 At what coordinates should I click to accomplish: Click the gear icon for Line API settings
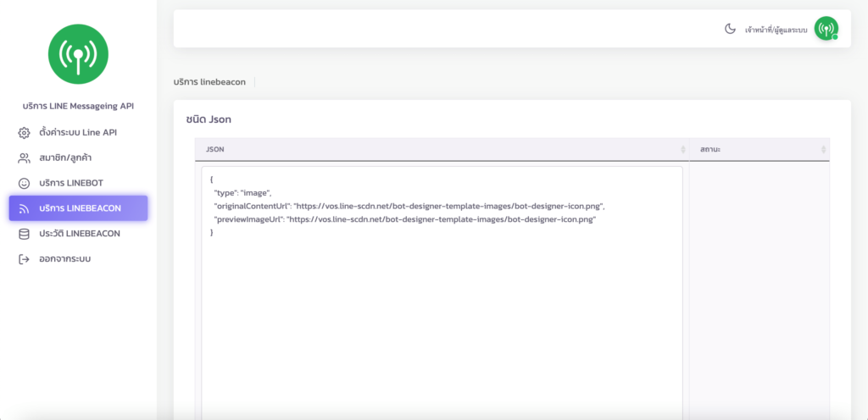[24, 133]
